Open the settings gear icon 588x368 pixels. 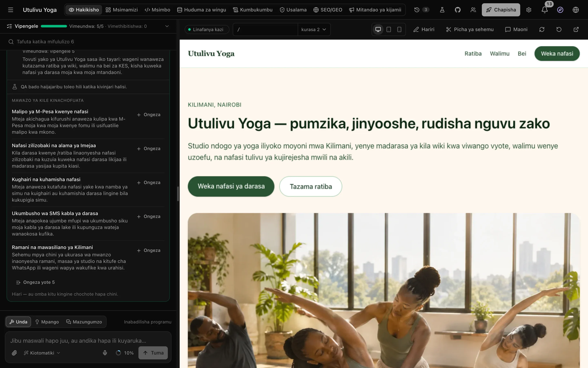[529, 10]
